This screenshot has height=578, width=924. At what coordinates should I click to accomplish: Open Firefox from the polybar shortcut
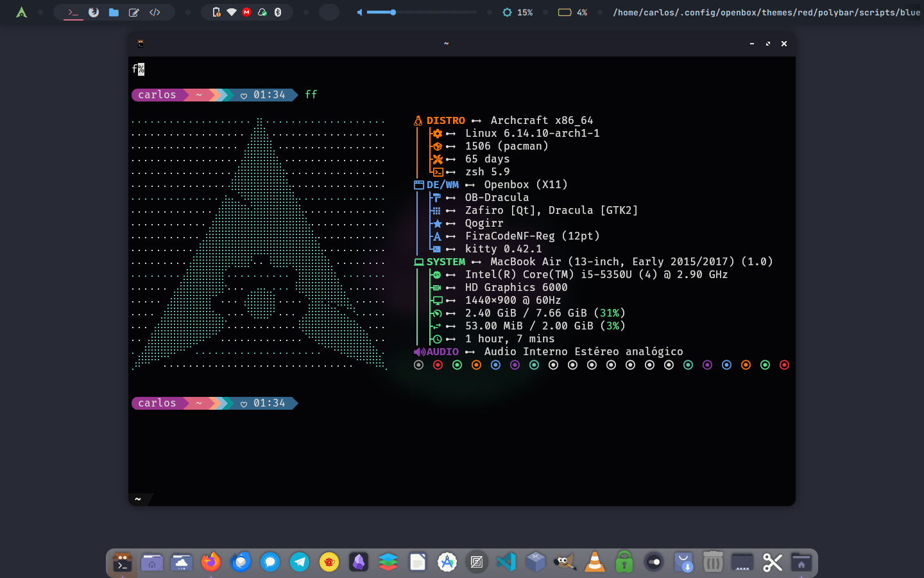tap(94, 12)
